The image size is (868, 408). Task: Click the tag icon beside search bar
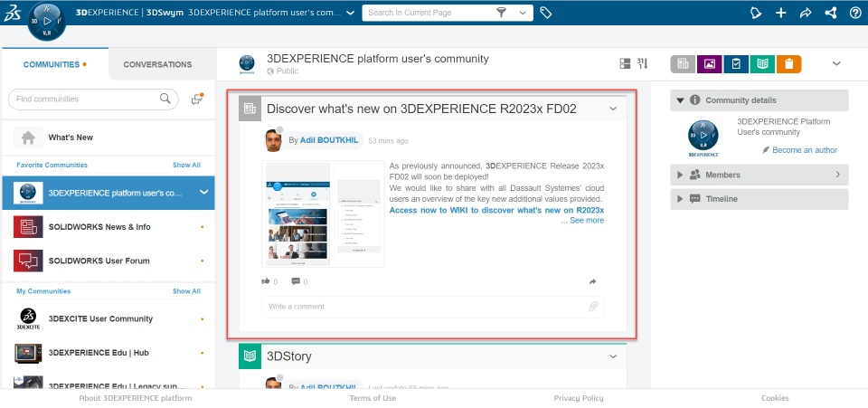coord(546,13)
